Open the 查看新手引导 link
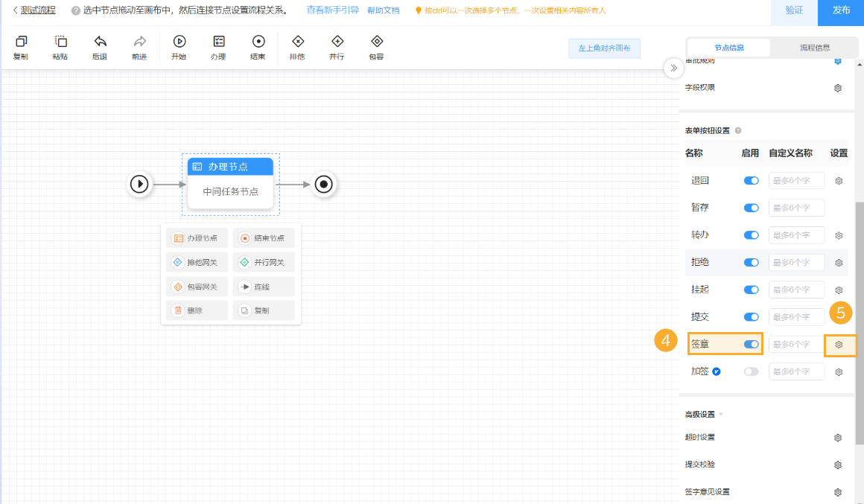Screen dimensions: 864x504 (332, 10)
